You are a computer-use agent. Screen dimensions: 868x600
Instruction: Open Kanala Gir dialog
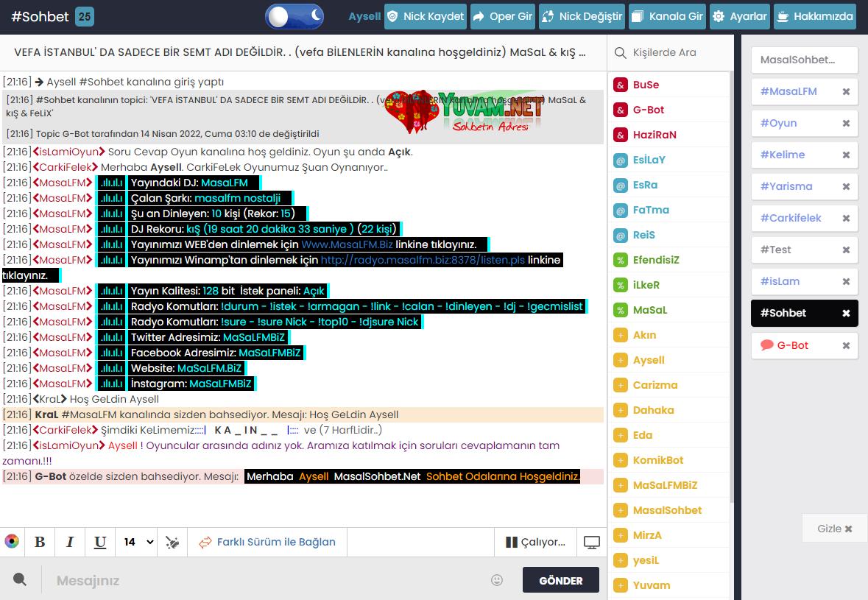pyautogui.click(x=667, y=17)
